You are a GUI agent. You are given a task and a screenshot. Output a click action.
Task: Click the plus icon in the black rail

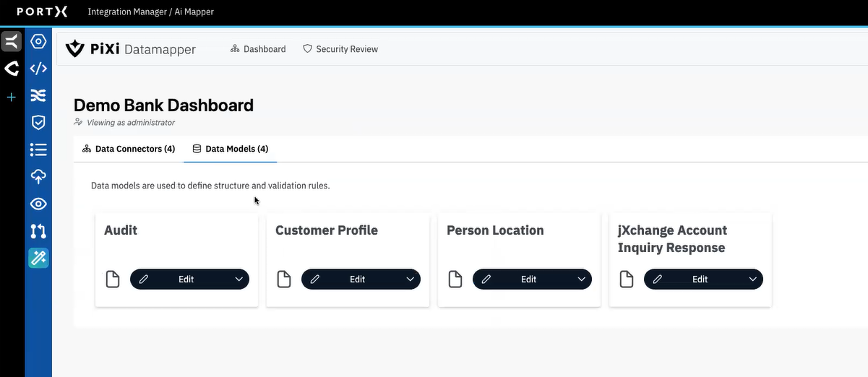click(x=12, y=97)
